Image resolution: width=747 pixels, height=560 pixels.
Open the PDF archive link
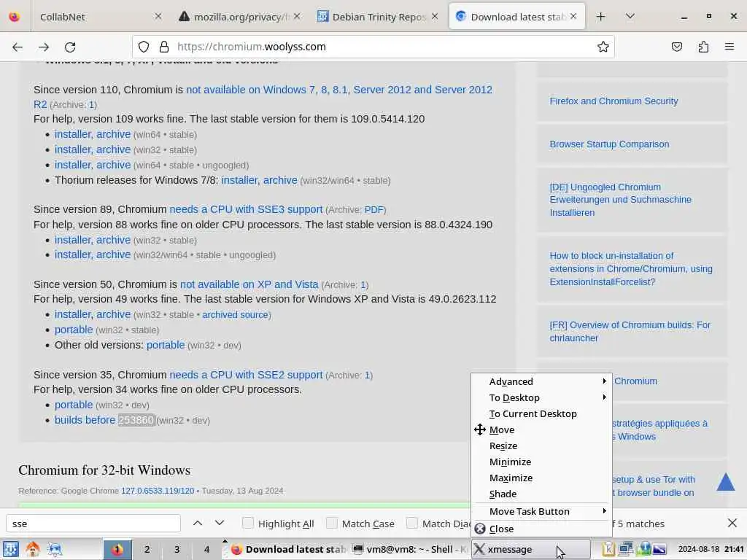(x=374, y=209)
